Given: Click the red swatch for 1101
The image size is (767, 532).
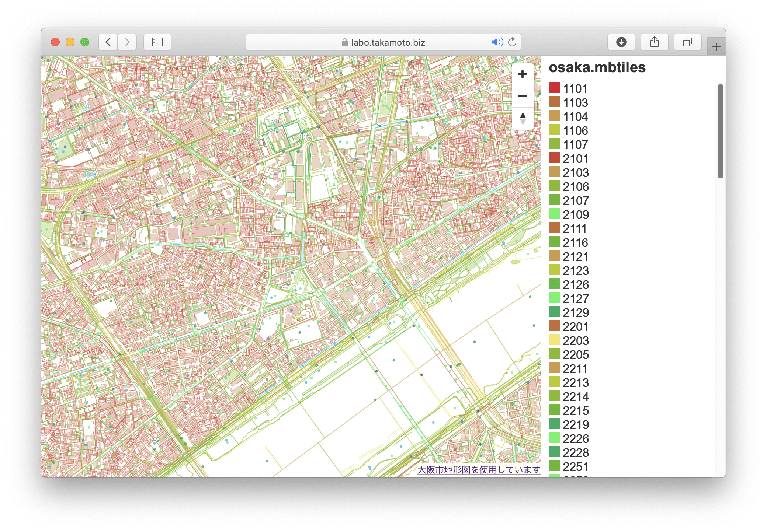Looking at the screenshot, I should click(554, 87).
